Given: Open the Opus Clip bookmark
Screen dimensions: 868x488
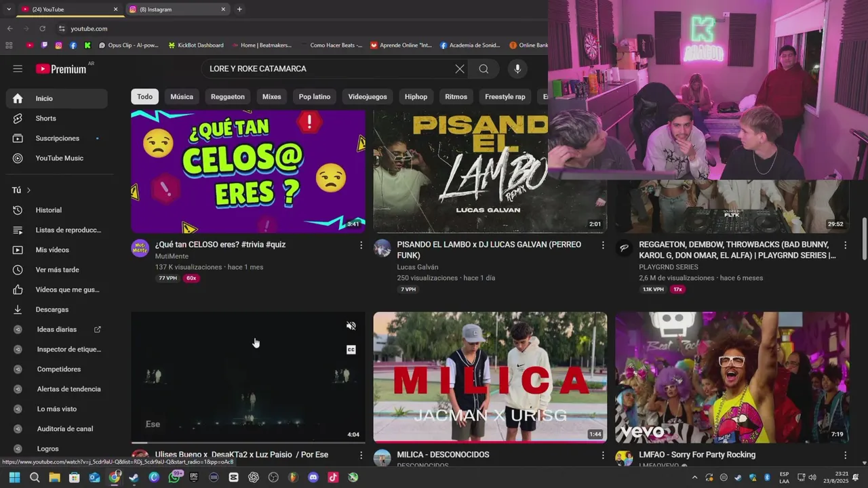Looking at the screenshot, I should 129,45.
